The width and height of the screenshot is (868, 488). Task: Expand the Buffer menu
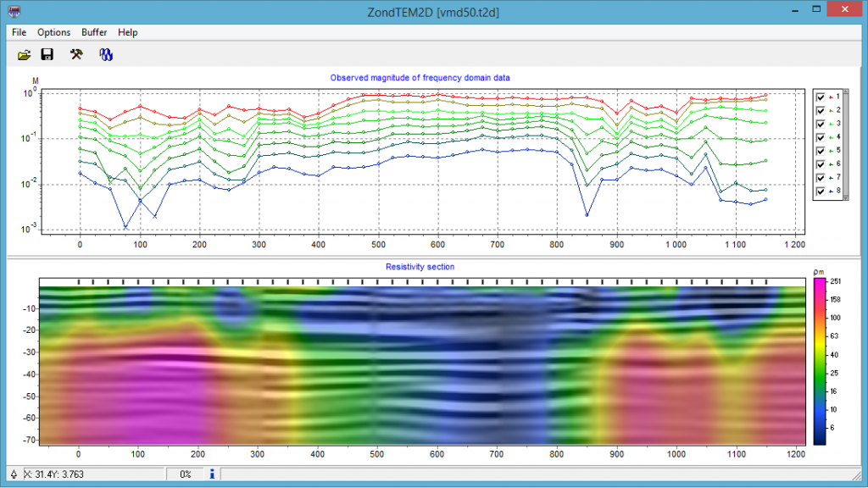pyautogui.click(x=94, y=32)
